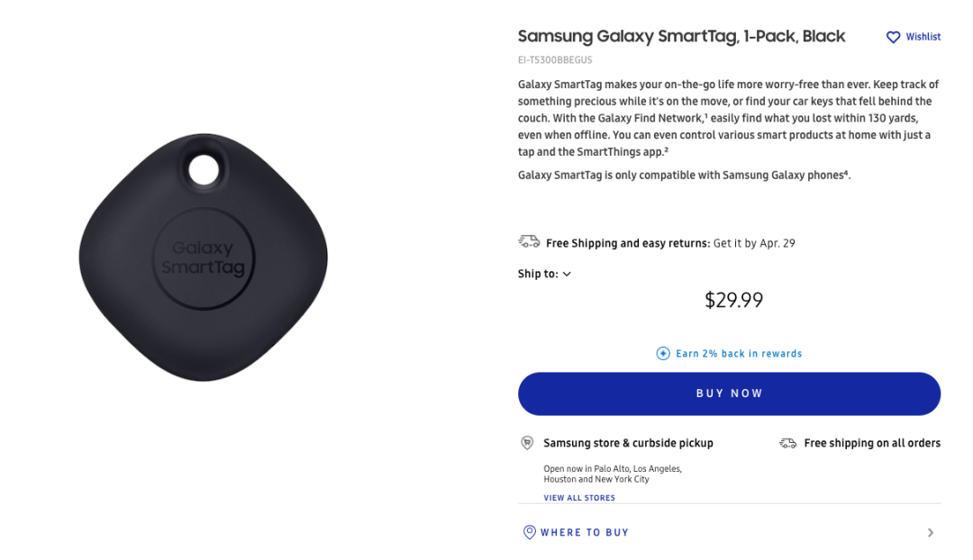Open the VIEW ALL STORES link
This screenshot has height=560, width=973.
coord(579,498)
